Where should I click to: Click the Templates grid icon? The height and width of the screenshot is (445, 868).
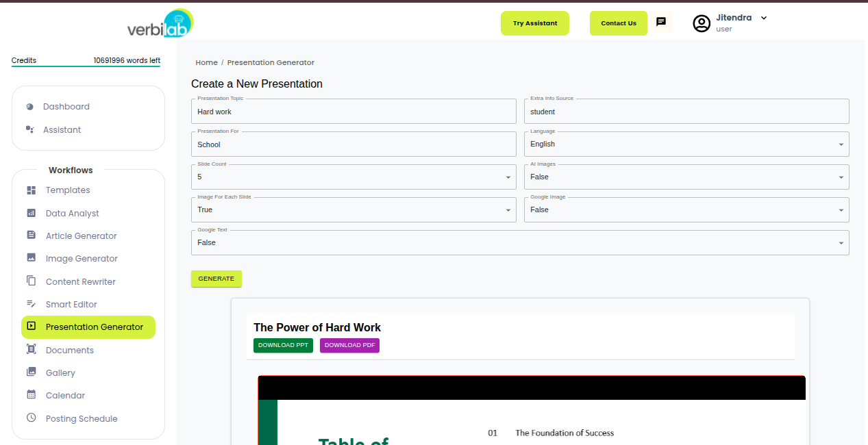[x=31, y=190]
